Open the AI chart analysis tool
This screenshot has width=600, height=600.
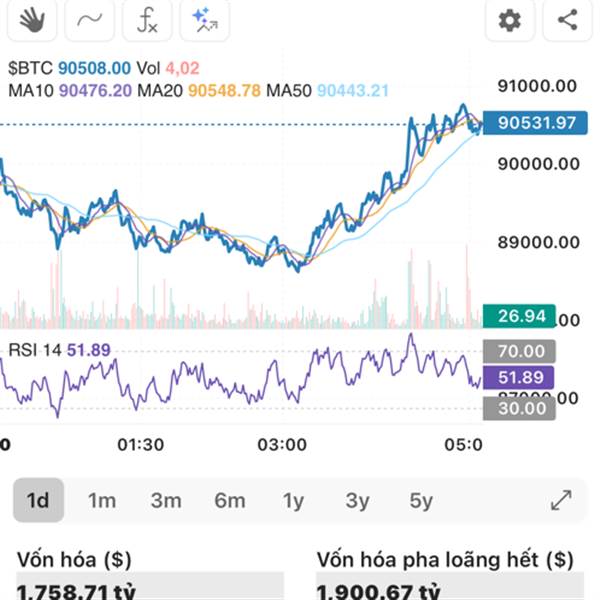point(205,20)
